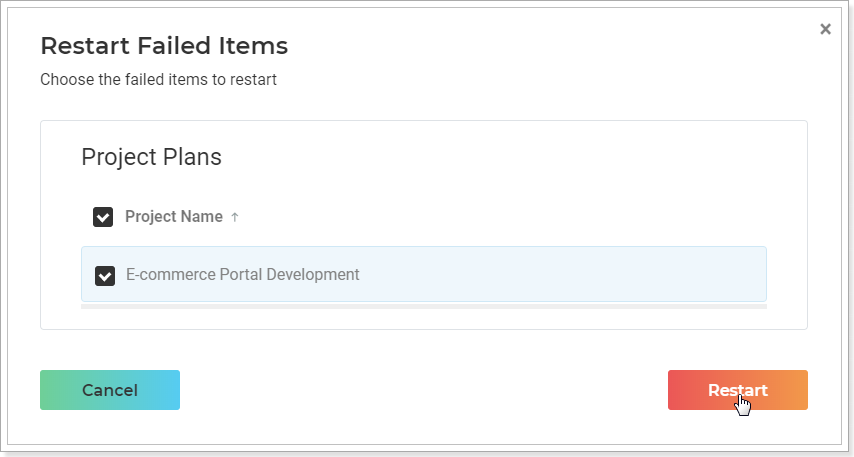Click the red-orange gradient Restart button
This screenshot has height=457, width=854.
737,390
